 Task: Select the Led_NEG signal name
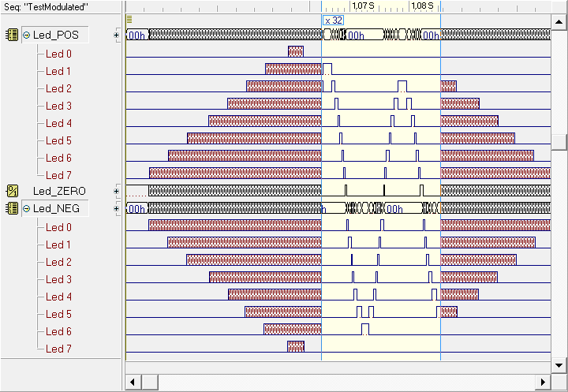coord(56,209)
